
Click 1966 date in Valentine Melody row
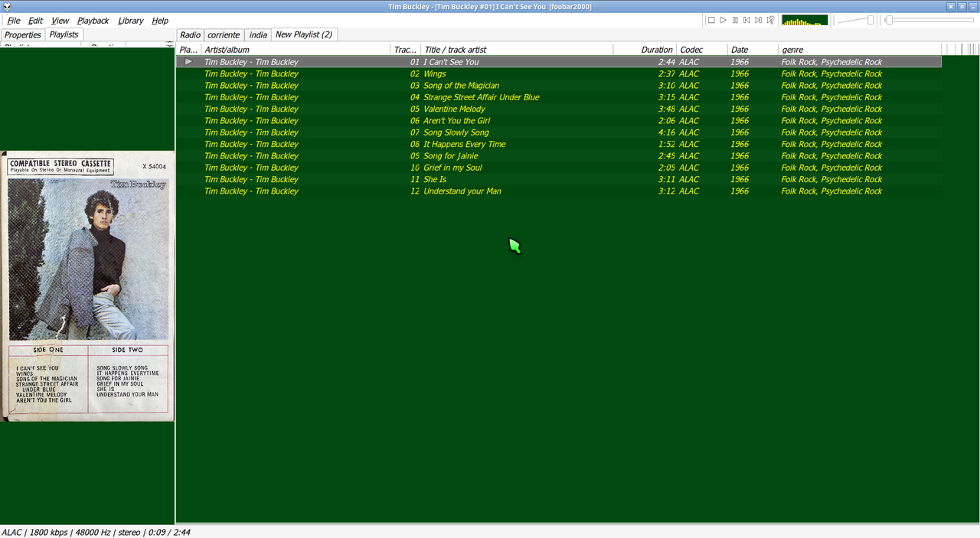740,109
